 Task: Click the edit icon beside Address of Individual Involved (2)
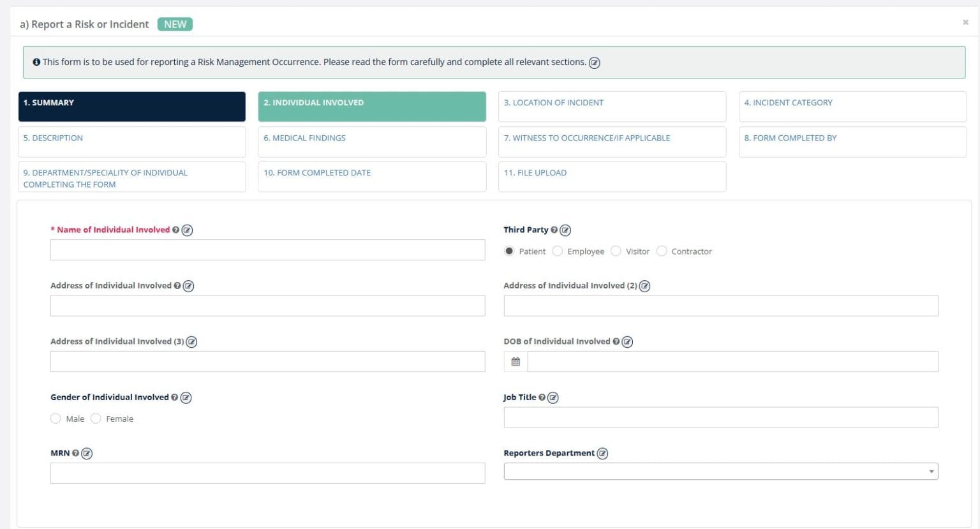pyautogui.click(x=644, y=286)
